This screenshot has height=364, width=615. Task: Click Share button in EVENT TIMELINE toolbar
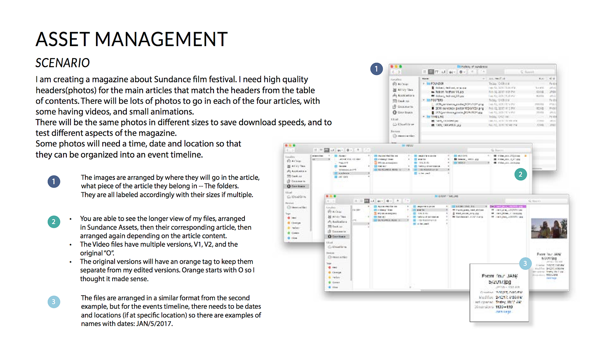click(398, 201)
